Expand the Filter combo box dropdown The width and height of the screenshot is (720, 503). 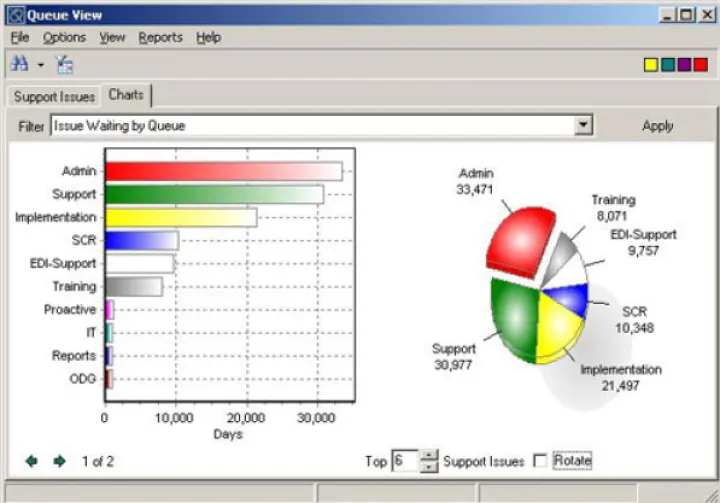(x=584, y=126)
